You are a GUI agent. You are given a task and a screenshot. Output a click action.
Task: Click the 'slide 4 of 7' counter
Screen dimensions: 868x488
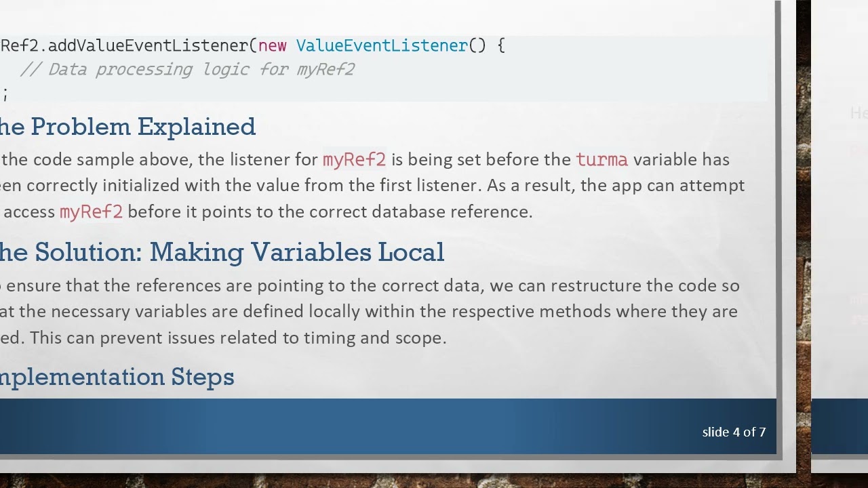[734, 432]
